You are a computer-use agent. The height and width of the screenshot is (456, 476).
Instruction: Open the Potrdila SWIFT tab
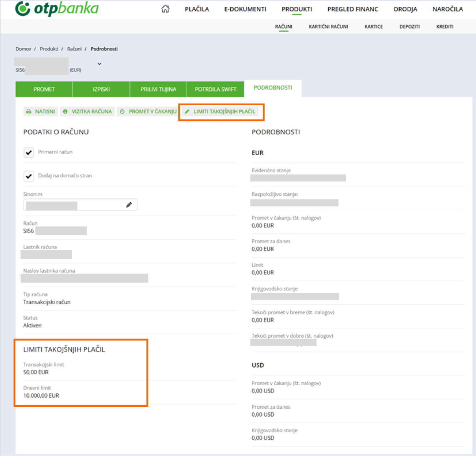(215, 89)
